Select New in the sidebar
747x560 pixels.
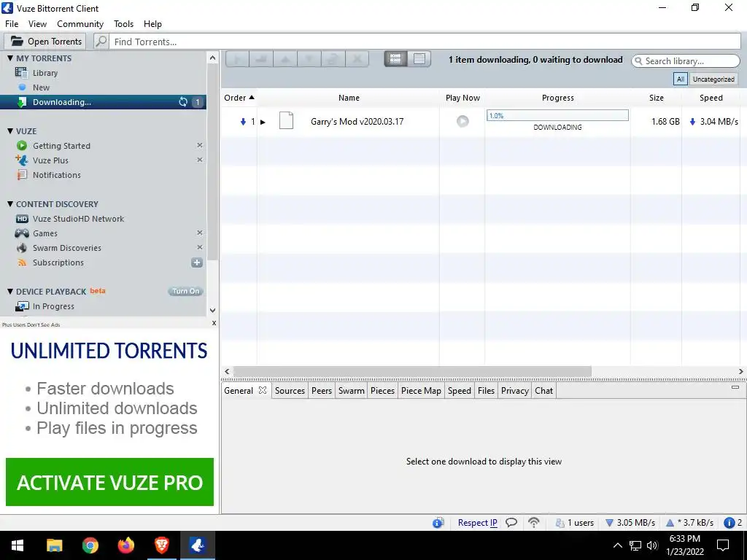[x=41, y=87]
